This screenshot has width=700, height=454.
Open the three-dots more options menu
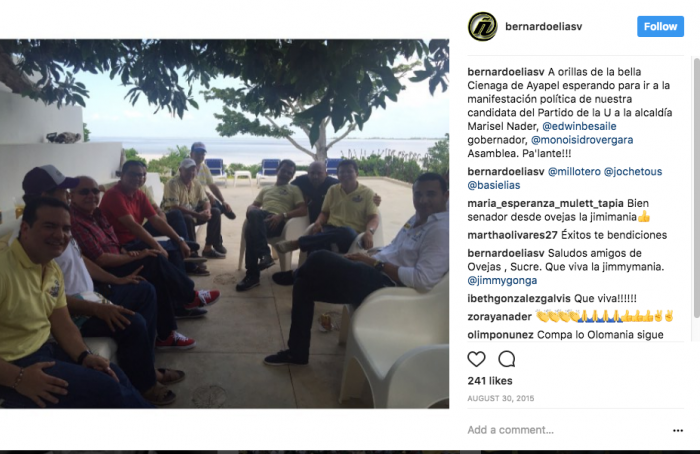coord(678,430)
